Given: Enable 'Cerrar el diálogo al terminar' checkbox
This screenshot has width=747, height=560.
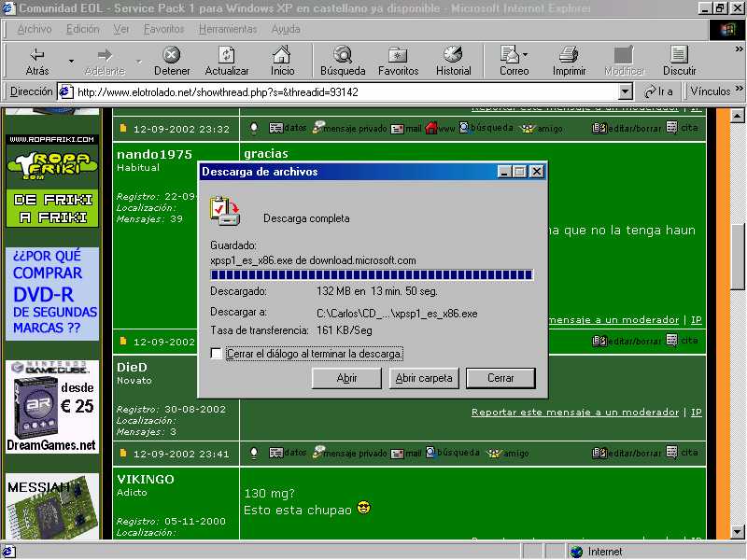Looking at the screenshot, I should [217, 354].
